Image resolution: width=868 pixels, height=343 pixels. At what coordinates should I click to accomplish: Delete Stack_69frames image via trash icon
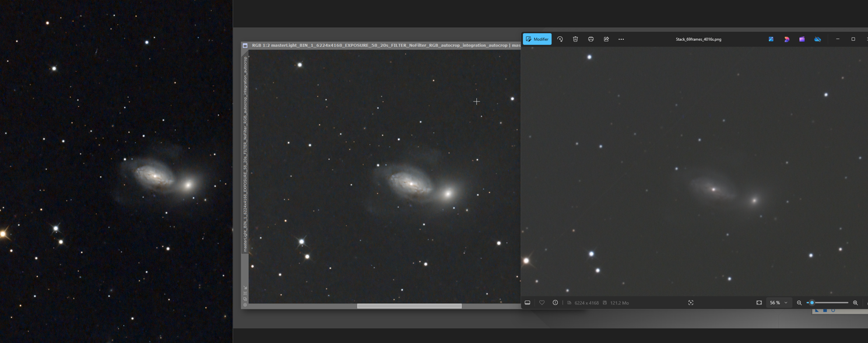(x=575, y=39)
